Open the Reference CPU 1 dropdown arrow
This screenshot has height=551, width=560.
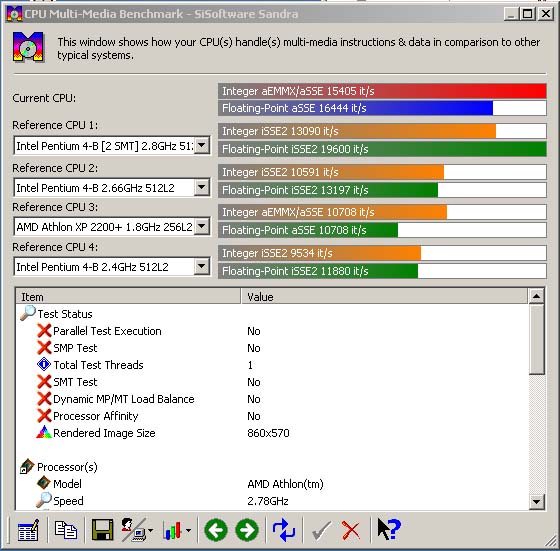pos(201,145)
